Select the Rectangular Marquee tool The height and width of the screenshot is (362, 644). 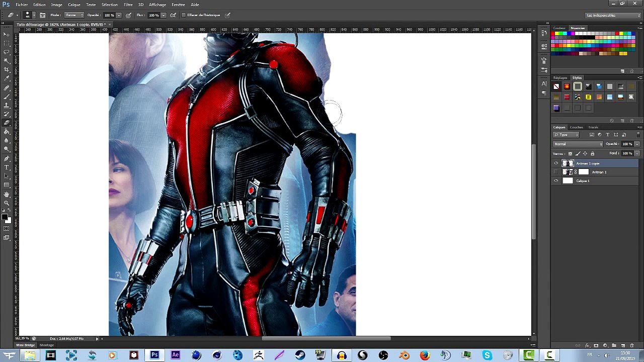click(7, 43)
